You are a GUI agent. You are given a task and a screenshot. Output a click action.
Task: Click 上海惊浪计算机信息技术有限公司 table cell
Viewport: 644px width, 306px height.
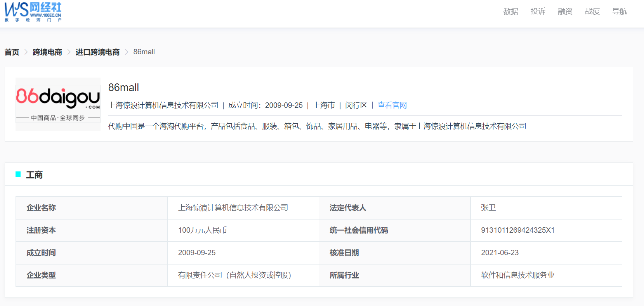243,208
